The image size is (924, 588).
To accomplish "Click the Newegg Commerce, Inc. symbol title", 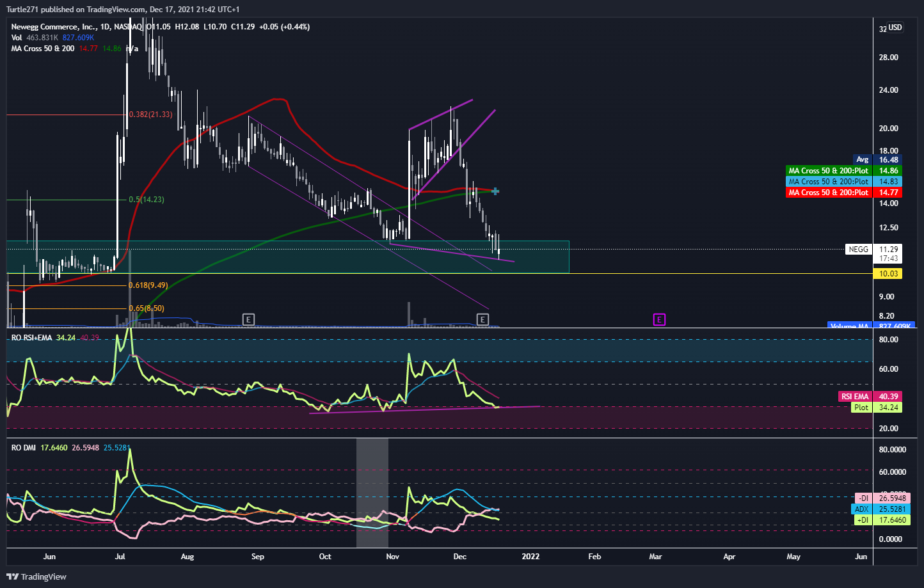I will tap(54, 27).
